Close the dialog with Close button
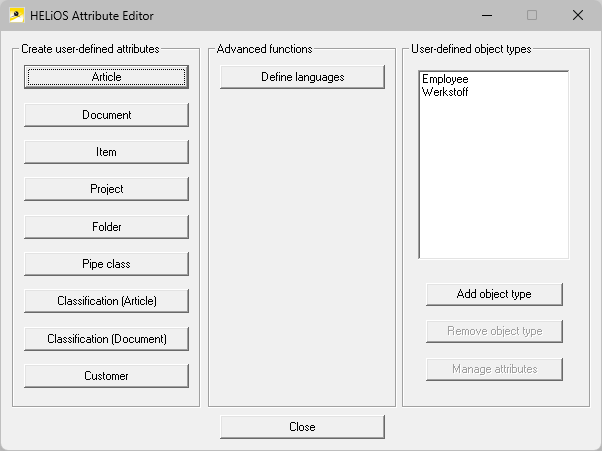Screen dimensions: 602x451 (303, 427)
